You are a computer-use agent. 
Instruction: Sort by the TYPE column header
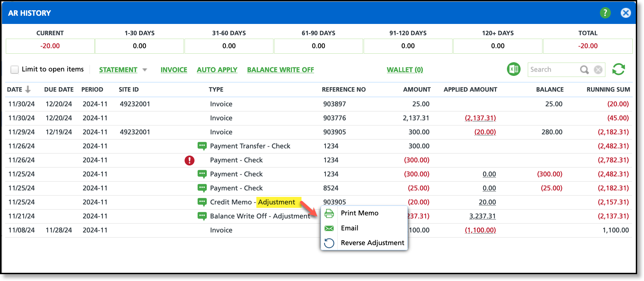coord(216,90)
